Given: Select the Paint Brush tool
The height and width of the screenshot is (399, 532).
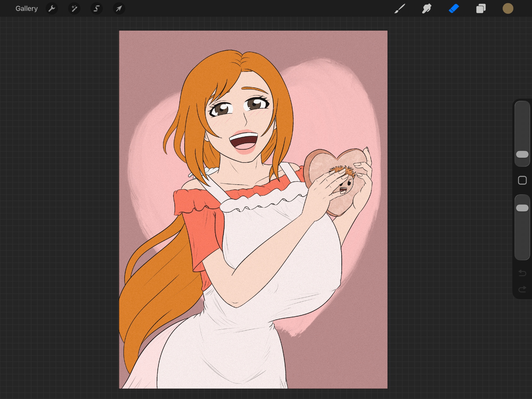Looking at the screenshot, I should coord(400,9).
